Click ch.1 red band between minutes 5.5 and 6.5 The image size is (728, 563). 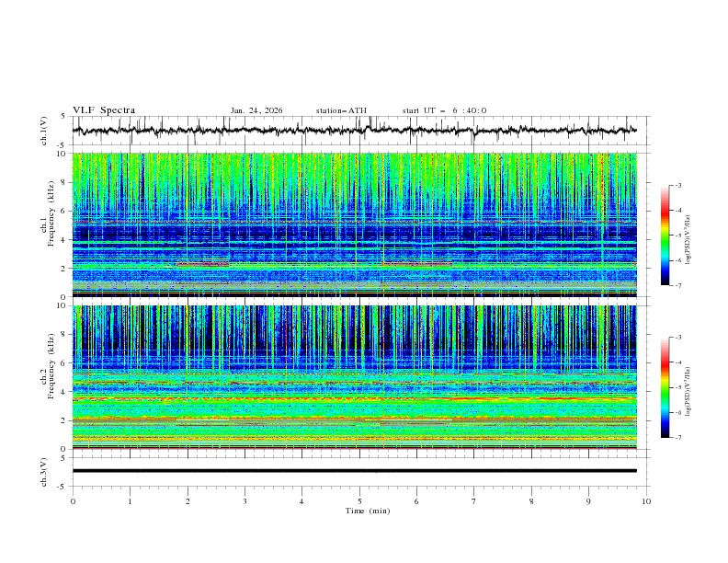(x=416, y=264)
